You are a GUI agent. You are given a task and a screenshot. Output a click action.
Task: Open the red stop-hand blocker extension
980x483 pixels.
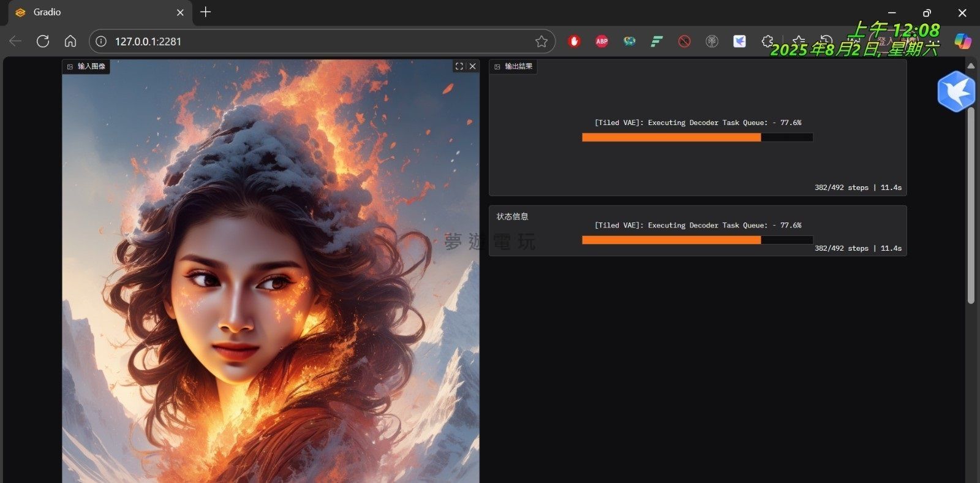coord(574,41)
